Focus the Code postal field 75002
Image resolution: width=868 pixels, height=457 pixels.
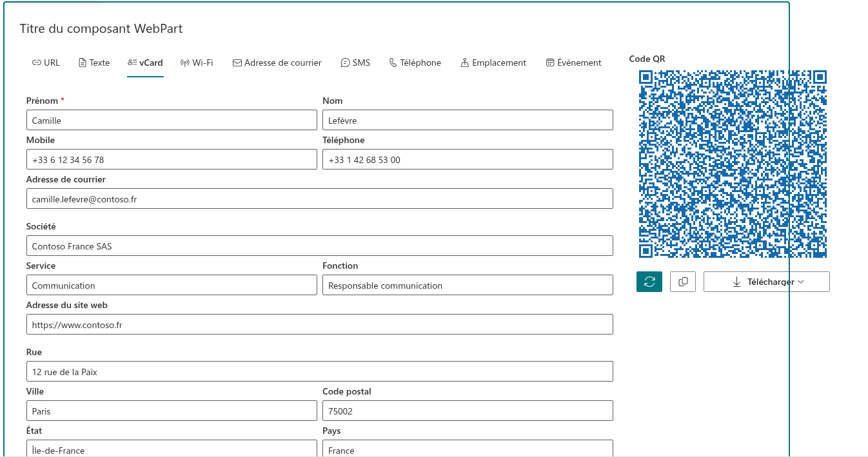(x=468, y=411)
